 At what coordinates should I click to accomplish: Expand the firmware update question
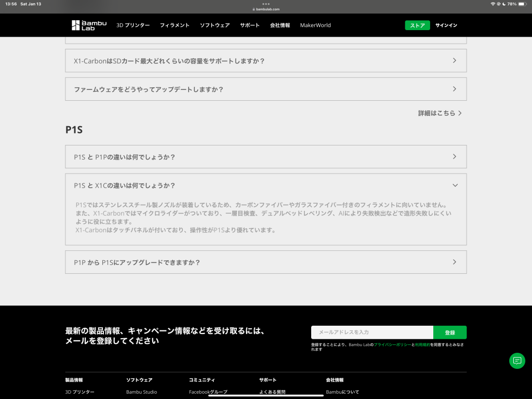265,89
